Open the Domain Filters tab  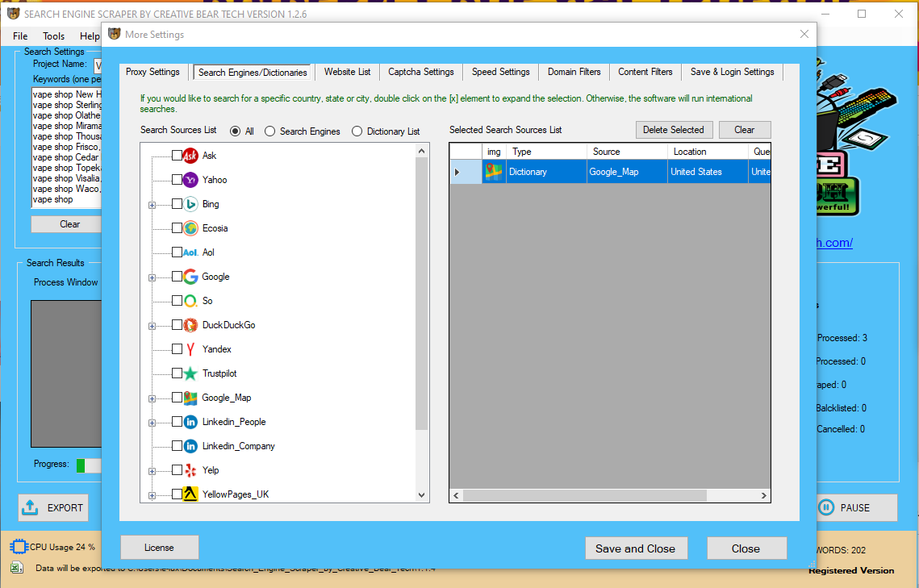click(574, 72)
